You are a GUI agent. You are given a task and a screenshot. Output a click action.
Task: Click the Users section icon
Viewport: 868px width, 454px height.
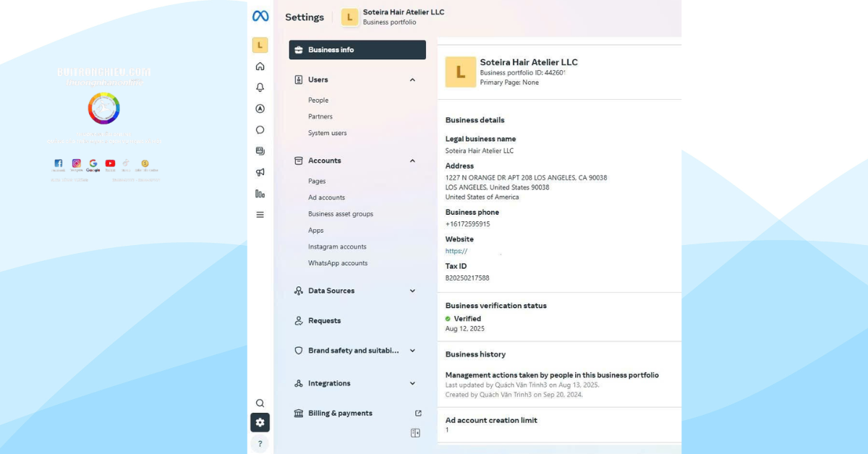click(299, 80)
